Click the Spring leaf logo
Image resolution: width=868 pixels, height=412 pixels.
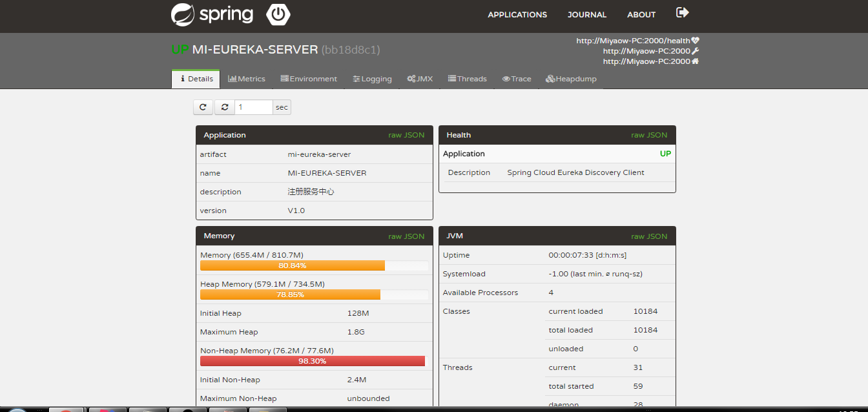click(x=182, y=14)
